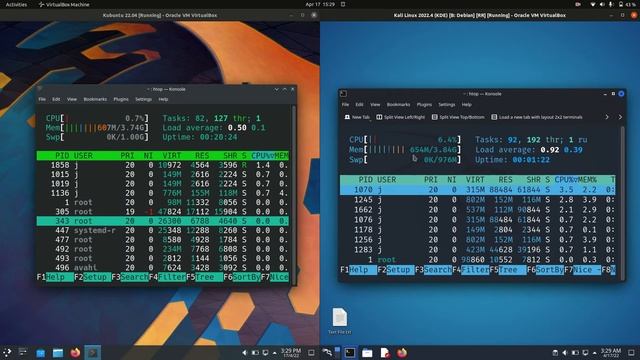This screenshot has width=640, height=360.
Task: Open Discover store icon in Kubuntu taskbar
Action: coord(41,353)
